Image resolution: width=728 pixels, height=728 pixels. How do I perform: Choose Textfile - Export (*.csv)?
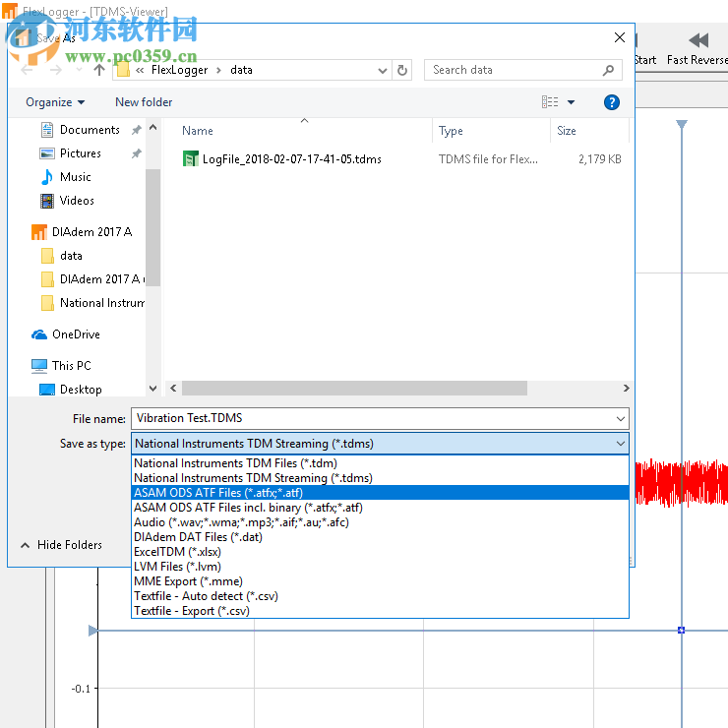pos(380,611)
